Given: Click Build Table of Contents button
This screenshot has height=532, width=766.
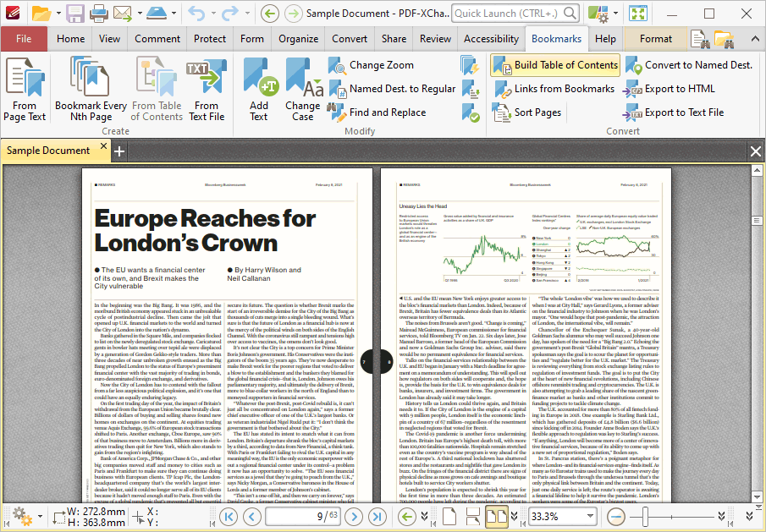Looking at the screenshot, I should 555,65.
